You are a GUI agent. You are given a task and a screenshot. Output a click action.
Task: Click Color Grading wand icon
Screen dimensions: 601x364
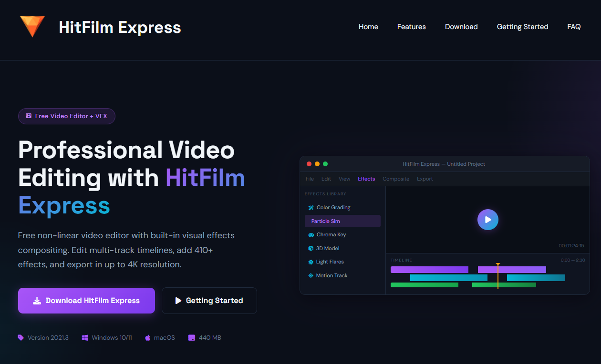311,208
